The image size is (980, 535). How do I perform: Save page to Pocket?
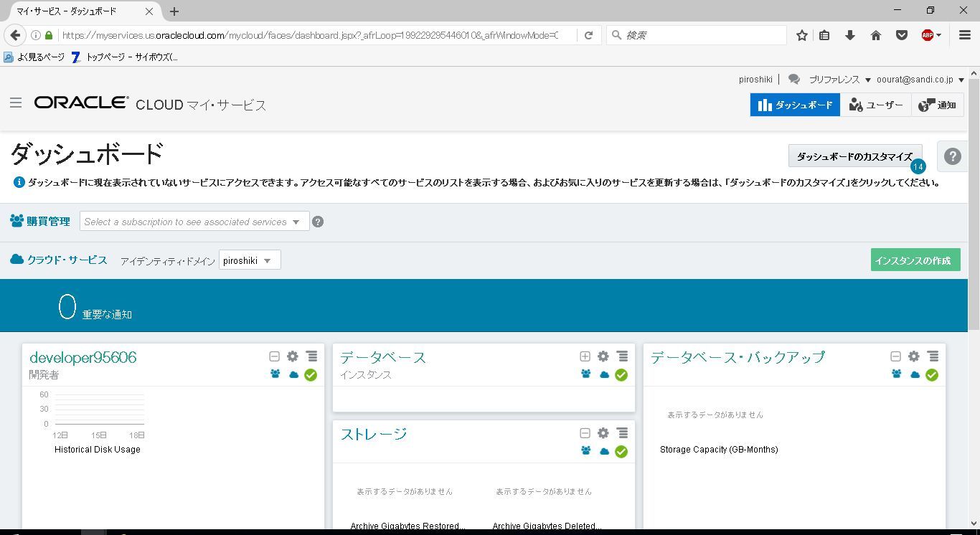(902, 35)
